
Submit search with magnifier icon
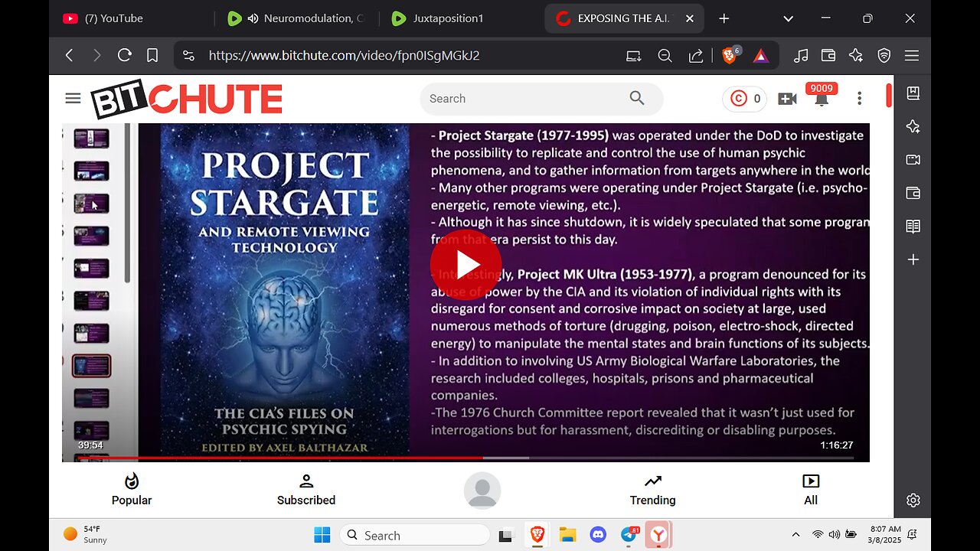tap(637, 98)
